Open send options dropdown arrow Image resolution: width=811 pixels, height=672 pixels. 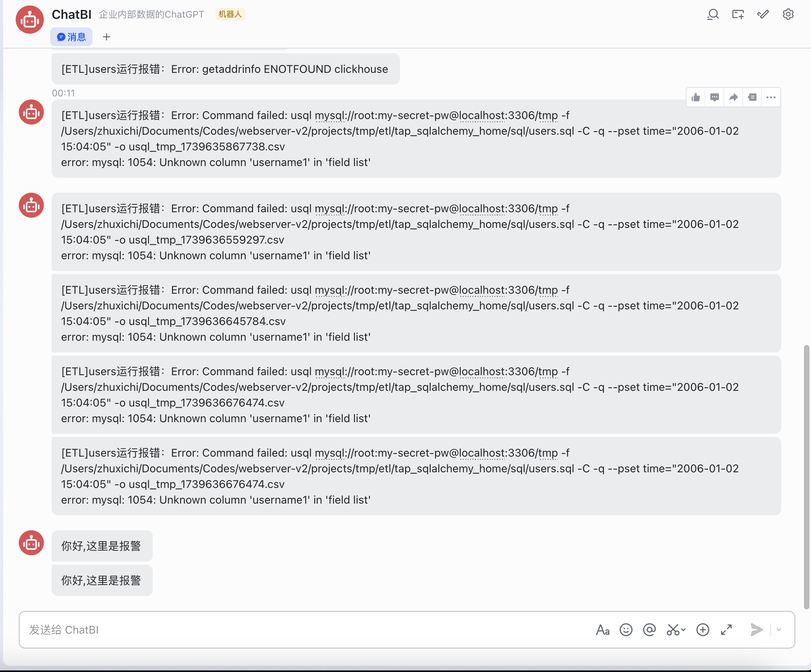click(x=779, y=630)
